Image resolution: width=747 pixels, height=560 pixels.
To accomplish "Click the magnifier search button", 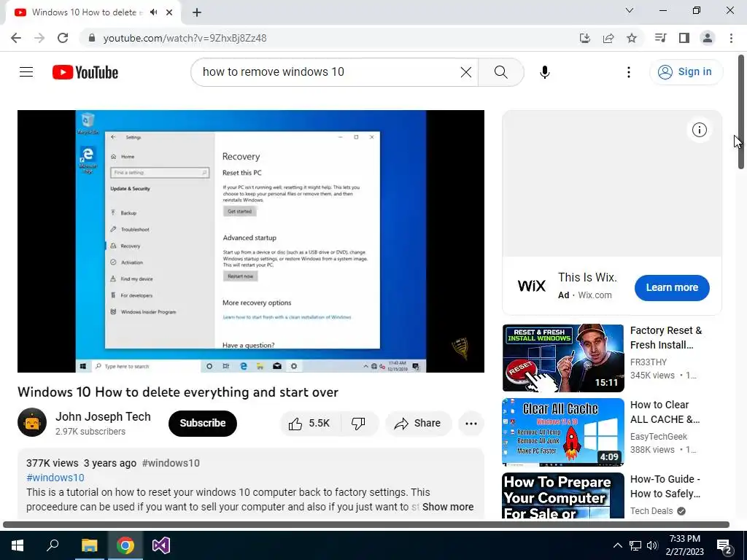I will coord(500,72).
